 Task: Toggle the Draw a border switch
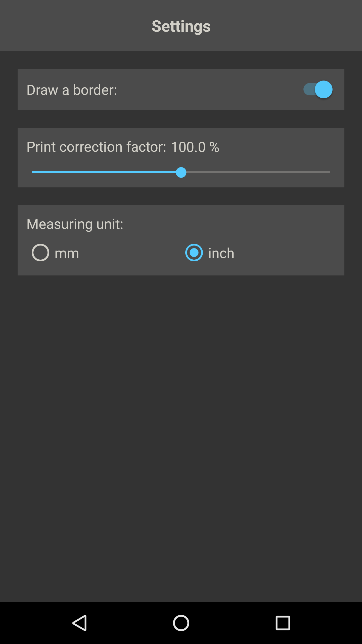pos(318,89)
